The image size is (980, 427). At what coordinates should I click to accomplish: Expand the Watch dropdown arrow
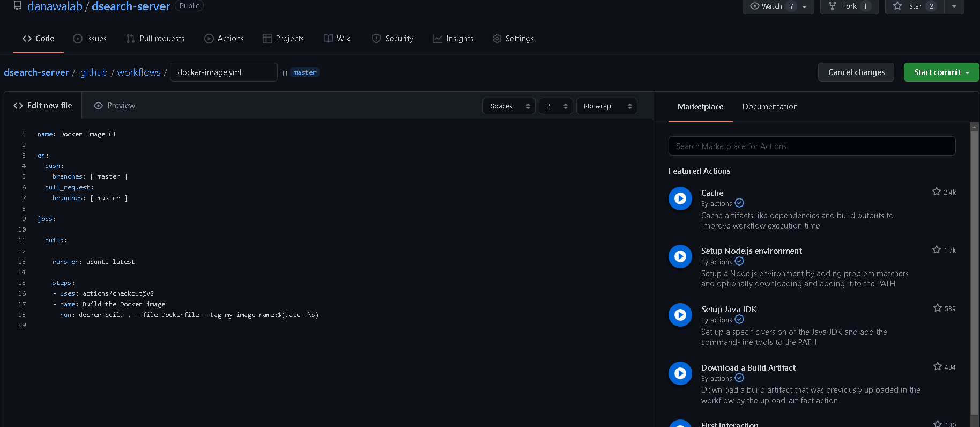coord(805,6)
